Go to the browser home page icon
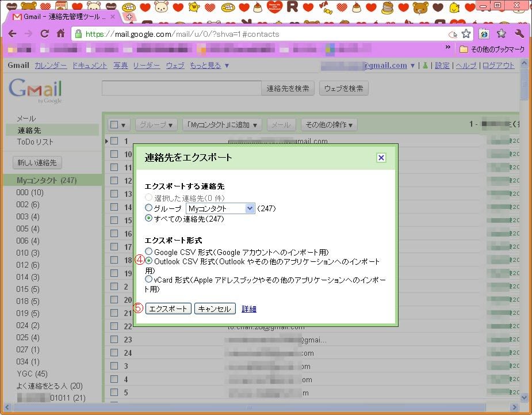532x415 pixels. (60, 34)
